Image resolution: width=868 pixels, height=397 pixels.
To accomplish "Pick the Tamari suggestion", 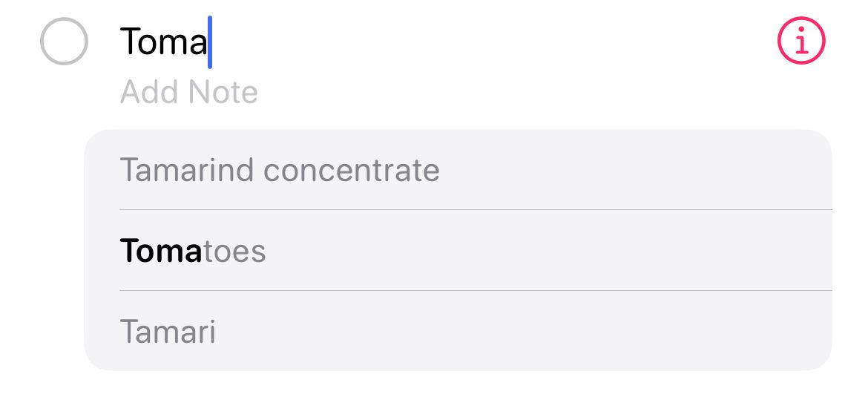I will pyautogui.click(x=168, y=332).
